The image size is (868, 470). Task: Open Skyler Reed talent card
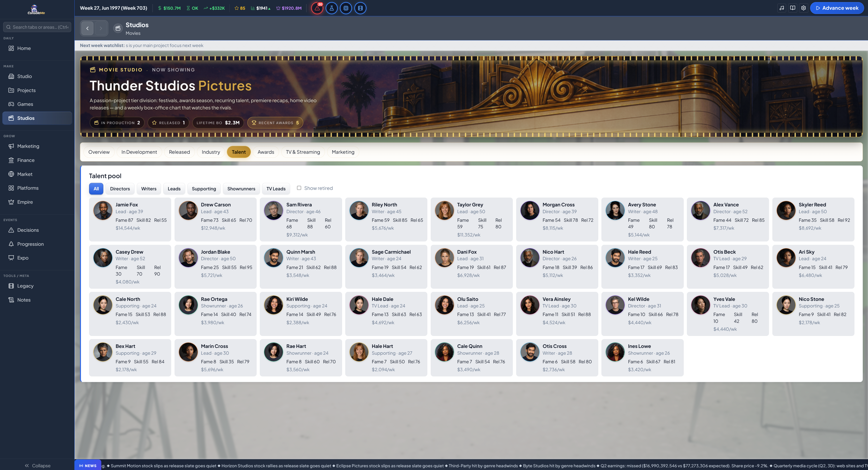[x=814, y=219]
